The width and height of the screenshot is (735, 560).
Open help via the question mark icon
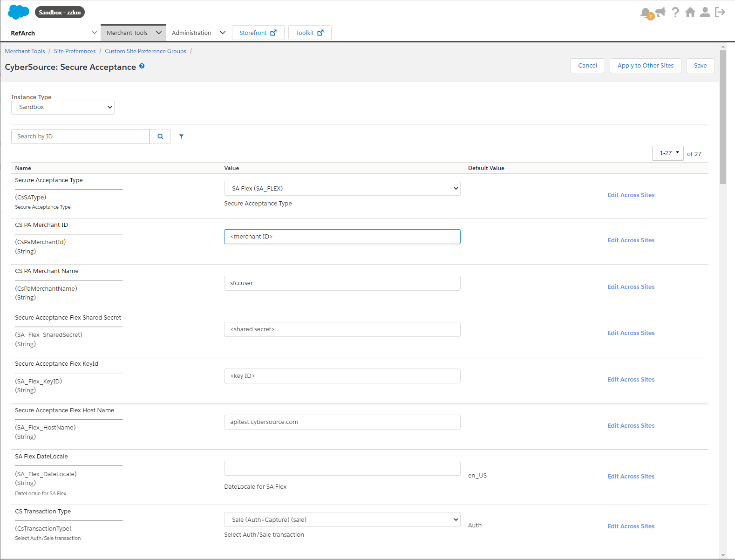pyautogui.click(x=675, y=12)
